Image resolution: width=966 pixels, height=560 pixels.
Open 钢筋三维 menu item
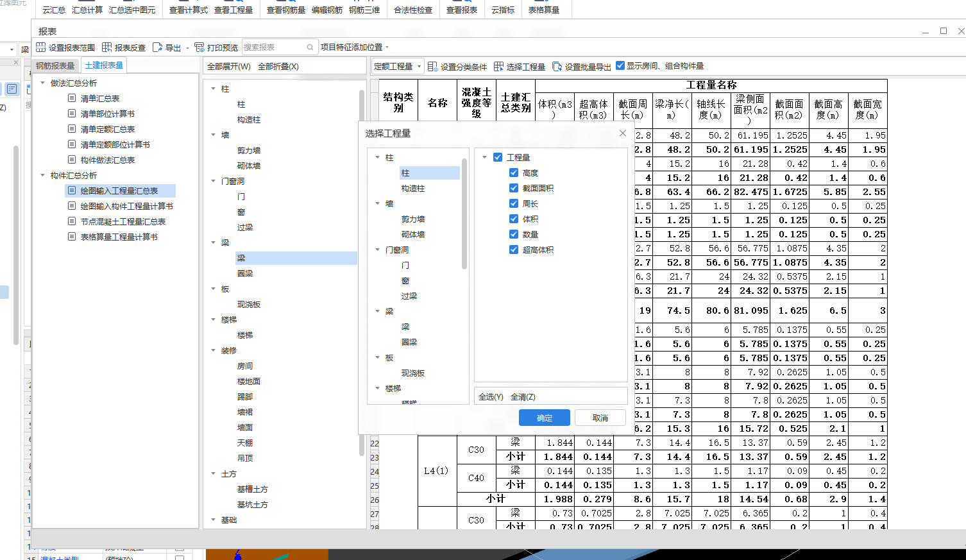coord(364,10)
